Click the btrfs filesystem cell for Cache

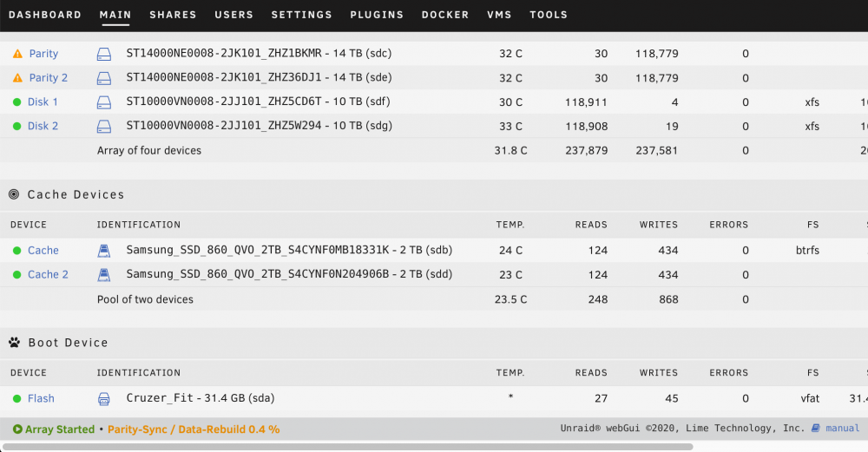[807, 251]
